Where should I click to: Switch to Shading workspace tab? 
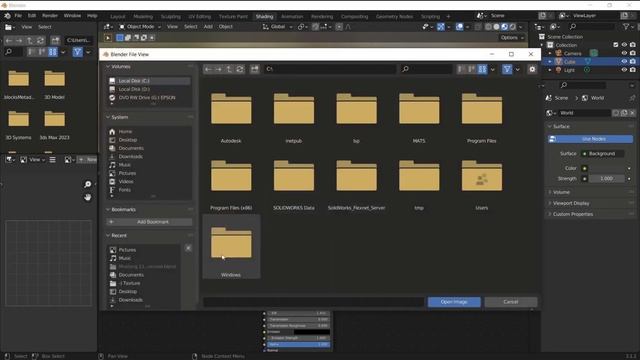[x=264, y=17]
